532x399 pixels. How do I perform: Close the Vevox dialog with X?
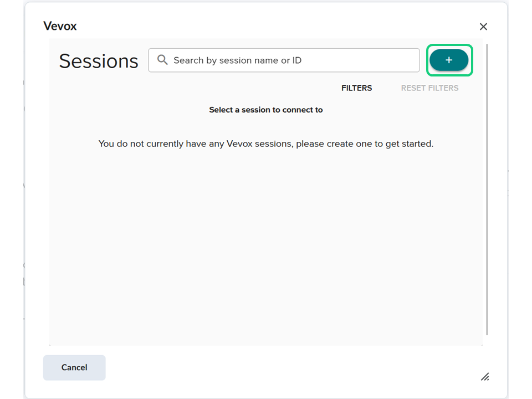(x=483, y=27)
